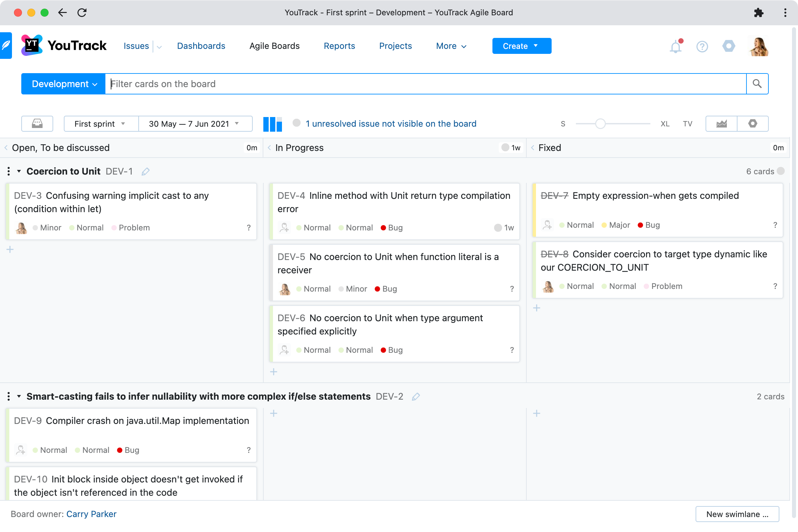Click the New swimlane button

(737, 514)
